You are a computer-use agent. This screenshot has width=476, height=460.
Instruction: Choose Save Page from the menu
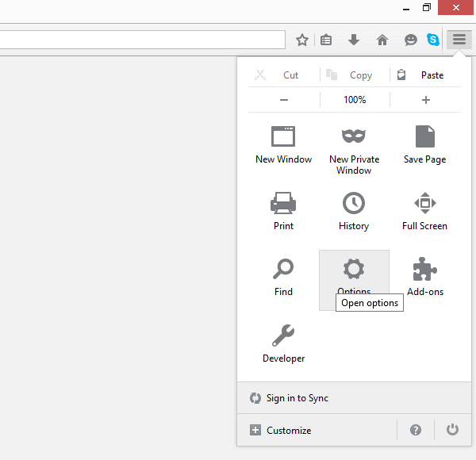424,144
